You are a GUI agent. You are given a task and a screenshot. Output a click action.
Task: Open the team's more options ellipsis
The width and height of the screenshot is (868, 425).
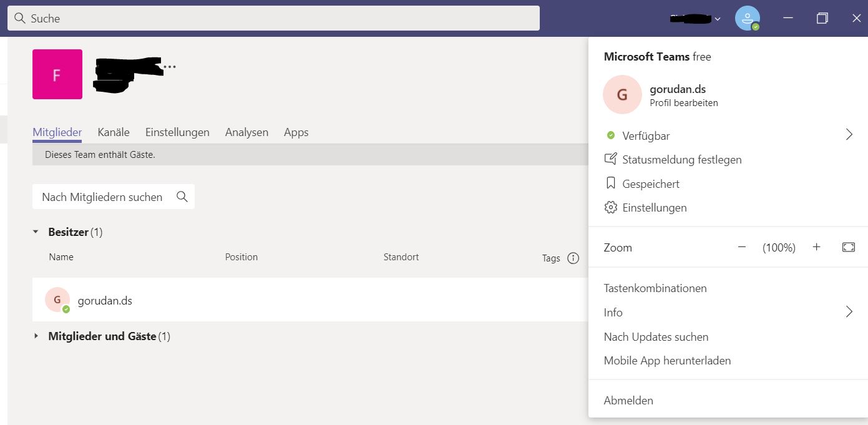point(169,67)
